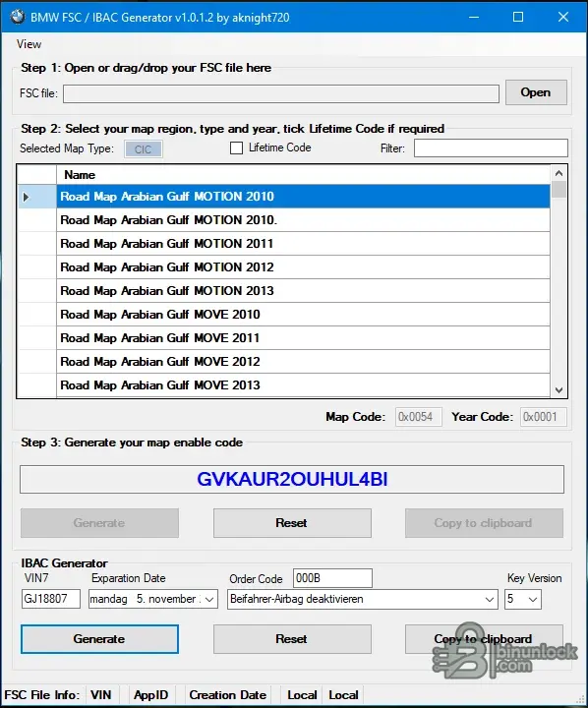Click the FSC file path field
The image size is (588, 708).
point(281,93)
